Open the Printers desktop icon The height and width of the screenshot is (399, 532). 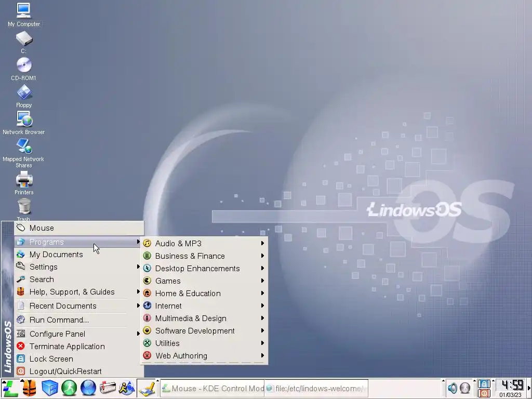[x=24, y=183]
